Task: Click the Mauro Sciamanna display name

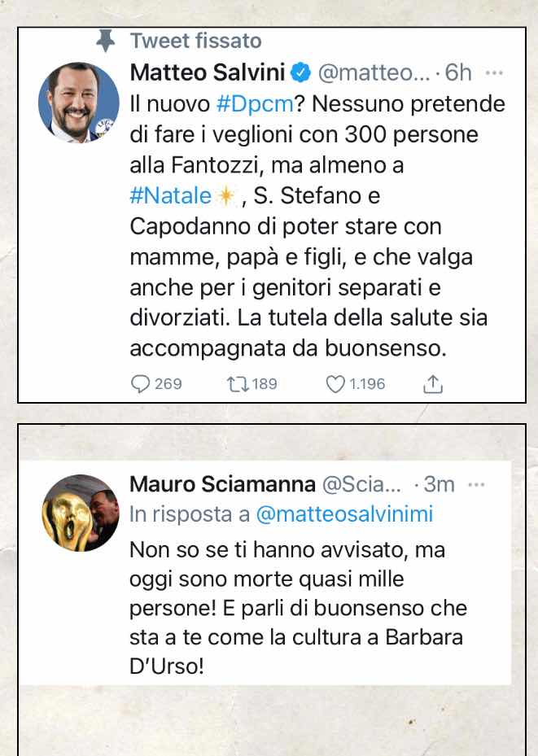Action: point(223,484)
